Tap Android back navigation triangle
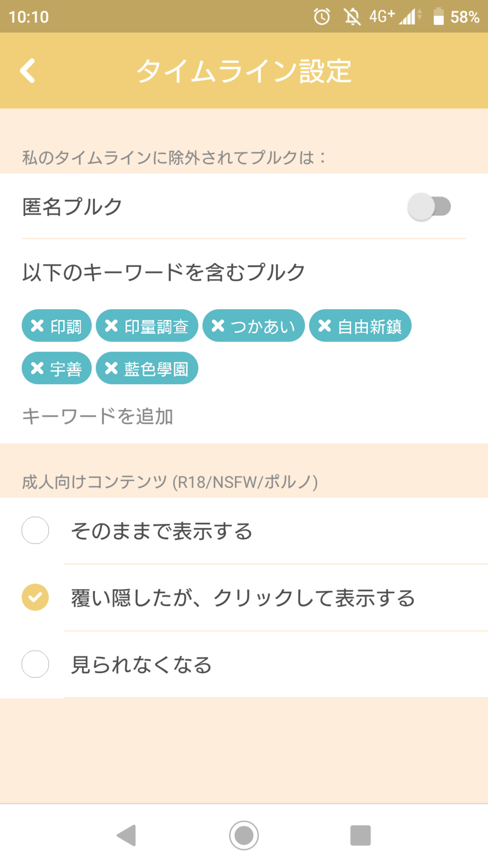Viewport: 488px width, 868px height. click(x=127, y=835)
